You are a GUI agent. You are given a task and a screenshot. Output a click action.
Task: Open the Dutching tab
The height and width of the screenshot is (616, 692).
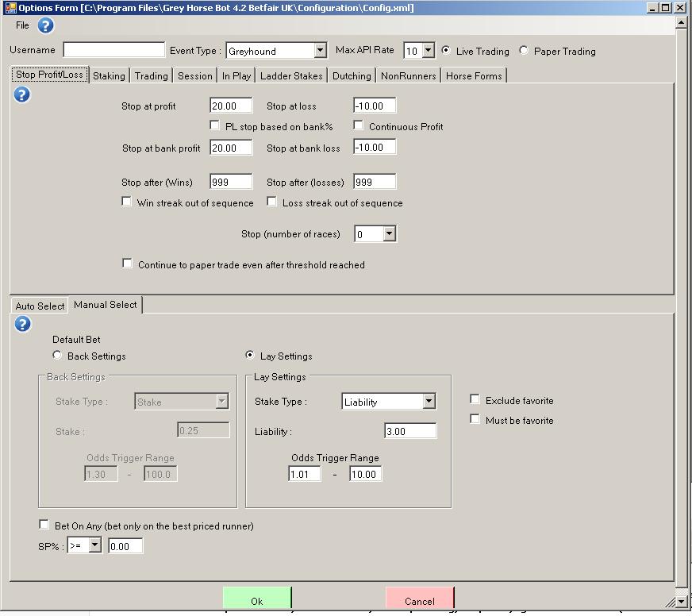352,76
